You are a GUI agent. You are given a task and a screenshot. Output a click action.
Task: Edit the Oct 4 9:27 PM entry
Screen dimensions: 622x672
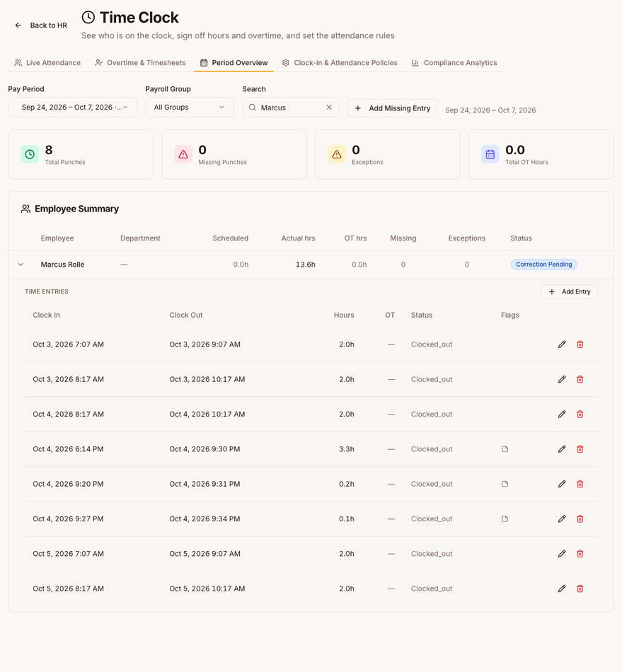pos(562,519)
